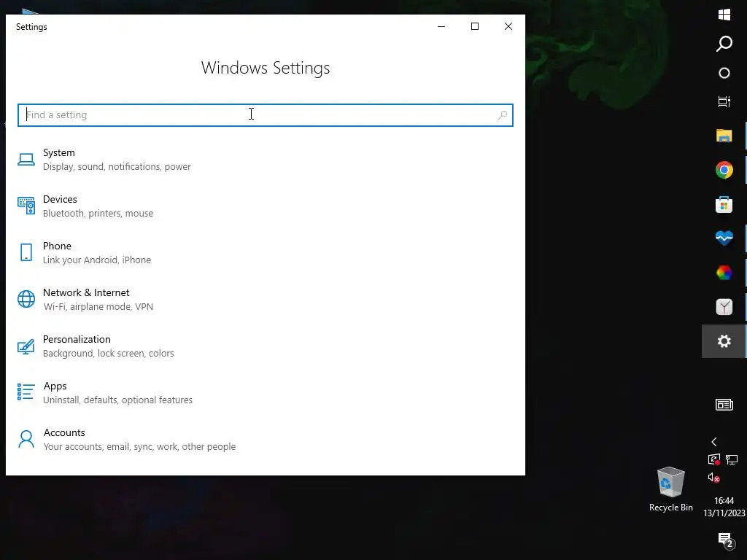Click 'Bluetooth, printers, mouse' description
747x560 pixels.
(x=98, y=214)
